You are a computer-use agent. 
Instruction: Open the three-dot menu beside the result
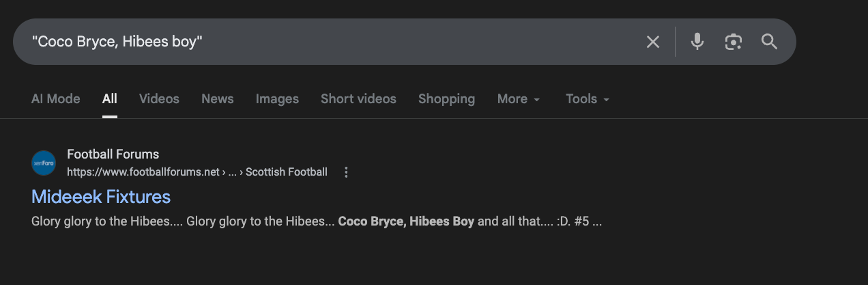346,172
